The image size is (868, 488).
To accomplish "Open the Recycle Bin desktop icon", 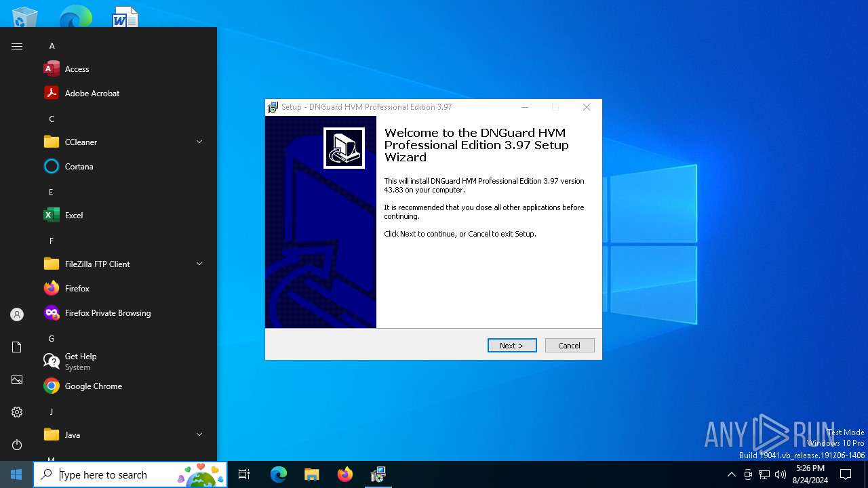I will [25, 18].
